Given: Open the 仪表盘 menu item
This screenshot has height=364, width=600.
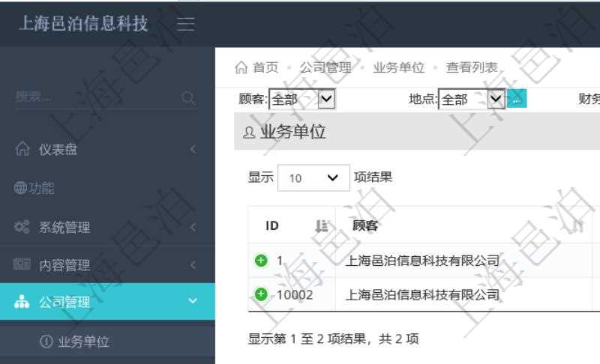Looking at the screenshot, I should tap(107, 149).
